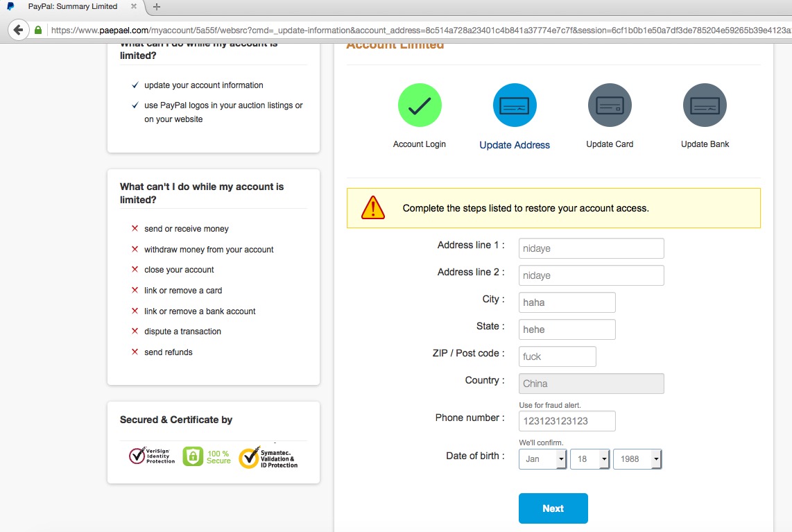Click into the Address line 2 field
This screenshot has width=792, height=532.
[592, 275]
